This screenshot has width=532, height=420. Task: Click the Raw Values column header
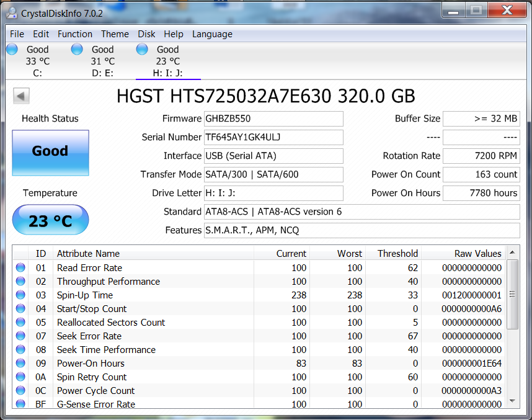point(463,254)
